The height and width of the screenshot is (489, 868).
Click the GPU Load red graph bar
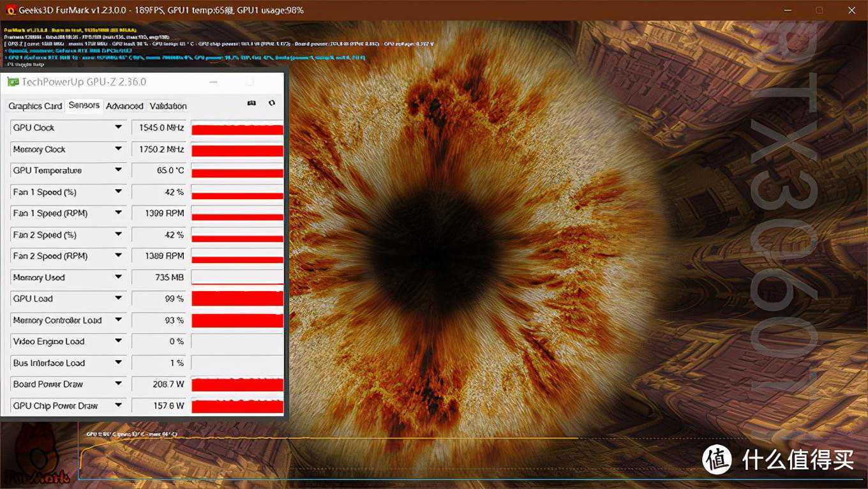tap(237, 299)
